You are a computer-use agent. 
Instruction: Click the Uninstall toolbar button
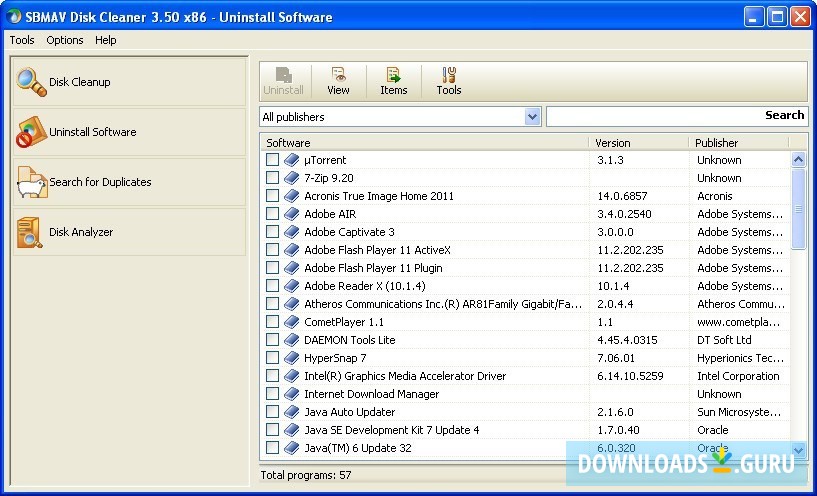[283, 81]
